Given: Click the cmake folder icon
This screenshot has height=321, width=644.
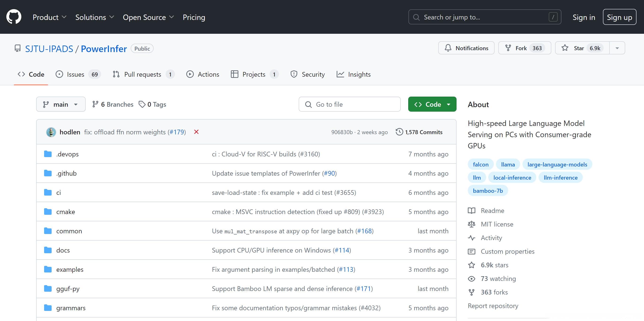Looking at the screenshot, I should [x=48, y=211].
